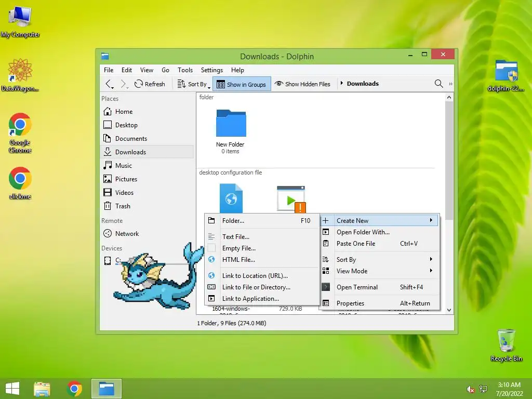Image resolution: width=532 pixels, height=399 pixels.
Task: Expand the toolbar overflow chevron
Action: coord(450,84)
